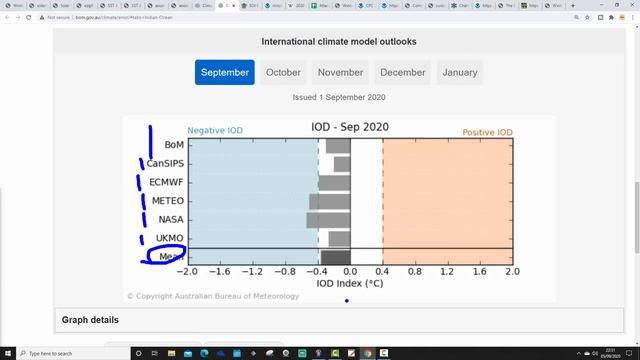Image resolution: width=640 pixels, height=360 pixels.
Task: Open Cortana circle icon on taskbar
Action: coord(138,353)
